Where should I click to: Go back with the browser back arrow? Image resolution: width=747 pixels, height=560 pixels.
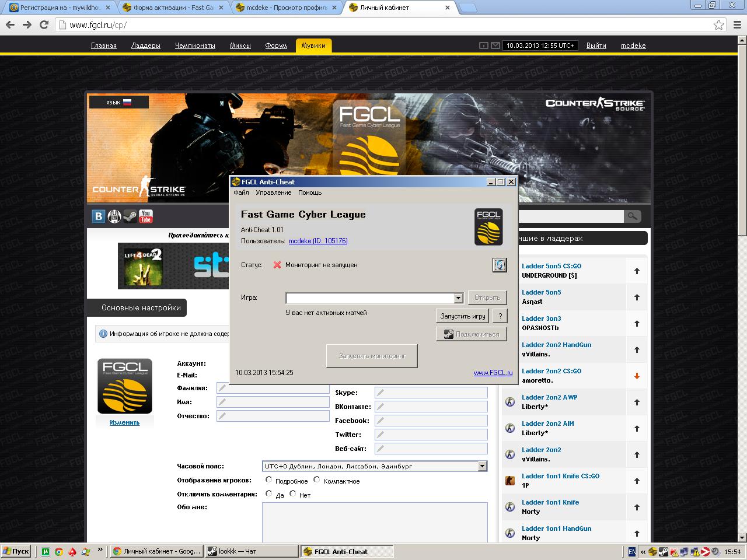(10, 24)
